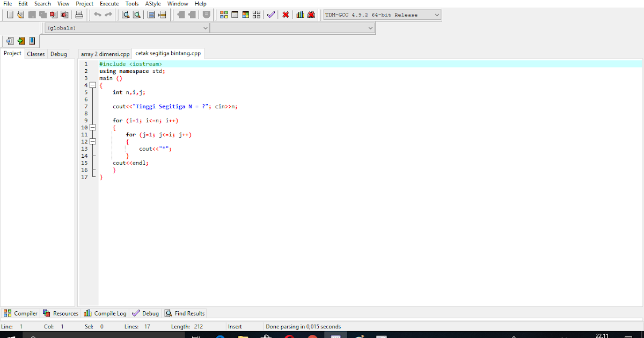
Task: Open the Edit menu
Action: 23,4
